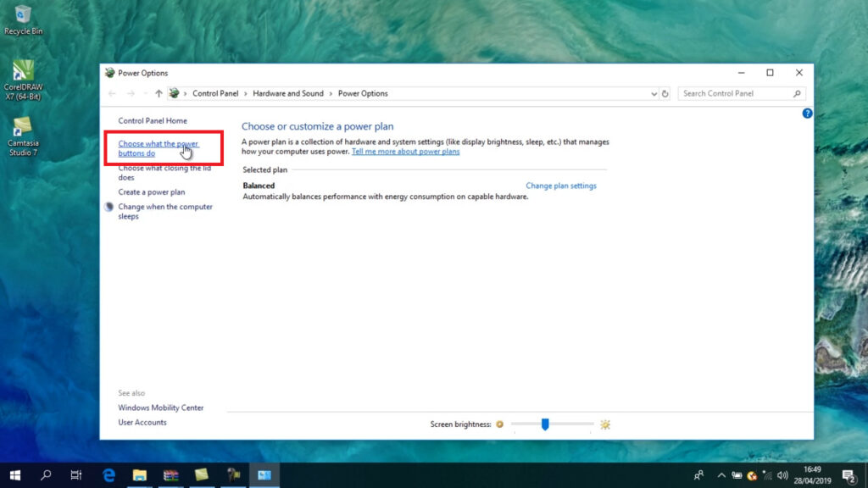
Task: Open Microsoft Edge from the taskbar
Action: [x=107, y=475]
